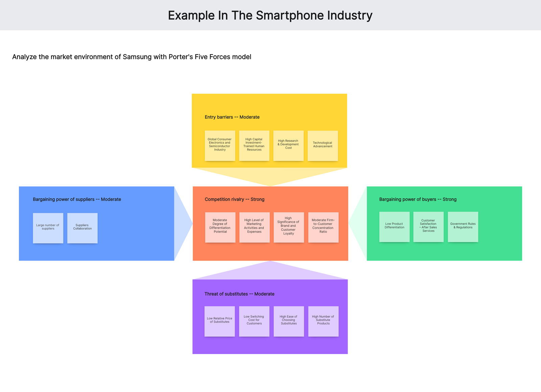Click the 'High Significance of Brand and Customer Loyalty' note
The height and width of the screenshot is (392, 541).
(289, 227)
